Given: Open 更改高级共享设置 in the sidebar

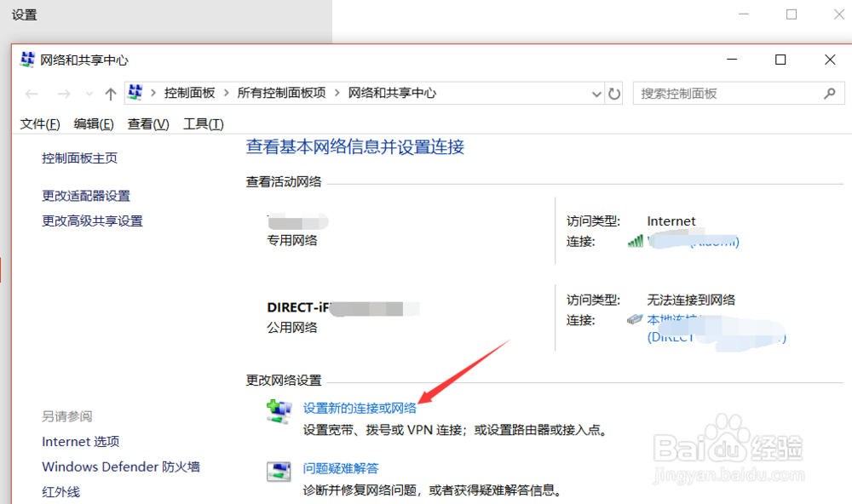Looking at the screenshot, I should pyautogui.click(x=94, y=220).
